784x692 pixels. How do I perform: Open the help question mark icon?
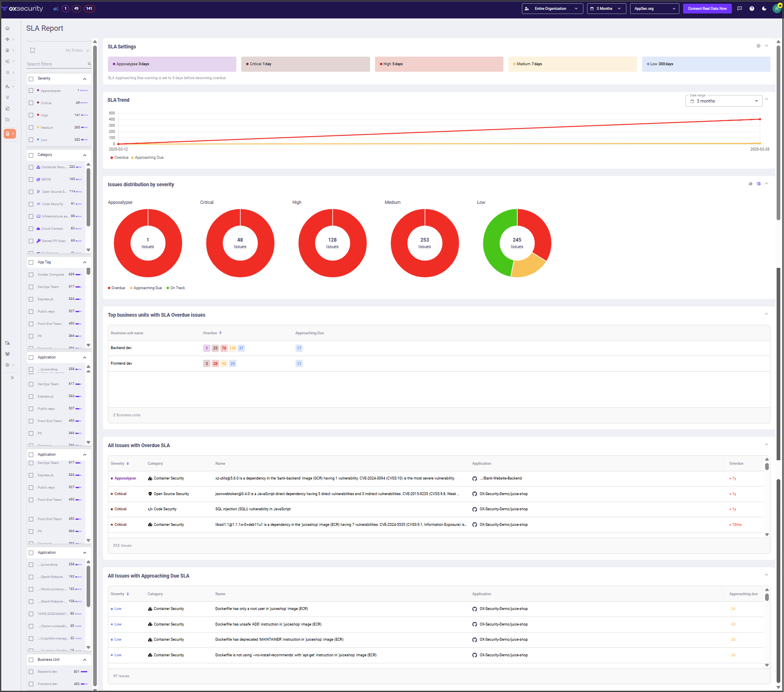(752, 9)
